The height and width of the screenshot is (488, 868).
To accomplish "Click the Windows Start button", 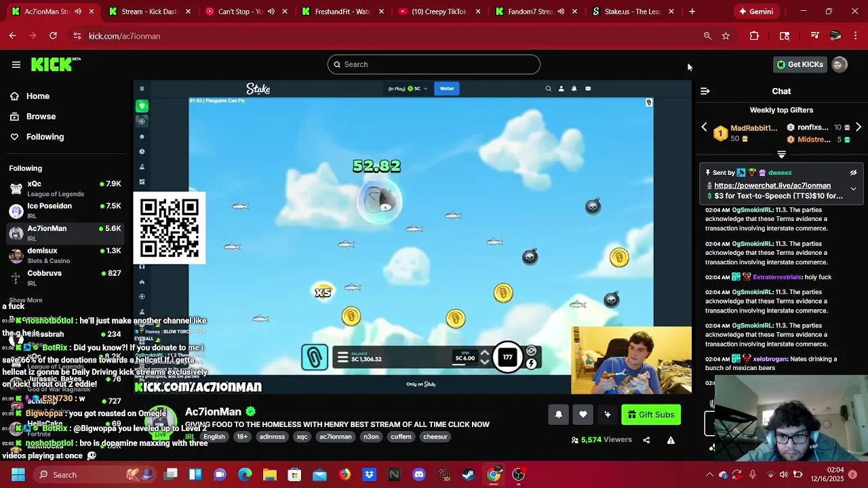I will click(x=18, y=474).
